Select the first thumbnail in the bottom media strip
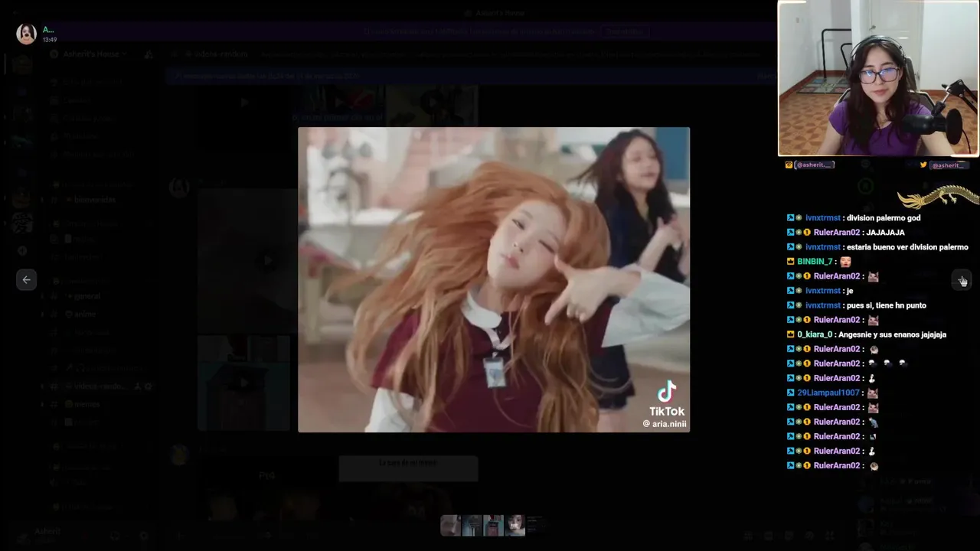The image size is (980, 551). tap(450, 525)
